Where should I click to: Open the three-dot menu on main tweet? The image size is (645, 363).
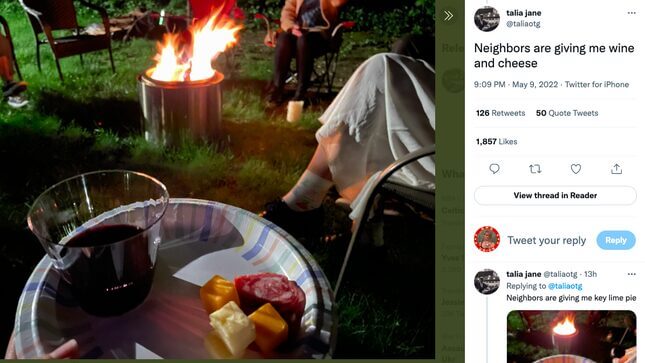631,13
